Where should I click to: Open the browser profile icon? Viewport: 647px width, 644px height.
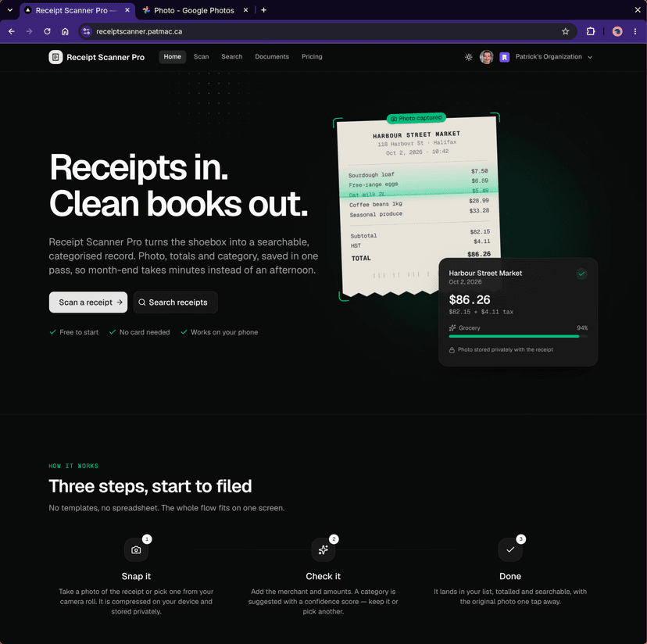617,31
